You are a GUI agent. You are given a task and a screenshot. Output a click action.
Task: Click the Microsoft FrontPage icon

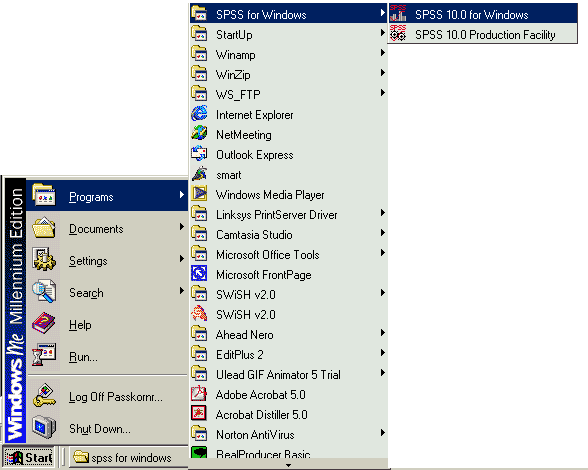pos(199,273)
